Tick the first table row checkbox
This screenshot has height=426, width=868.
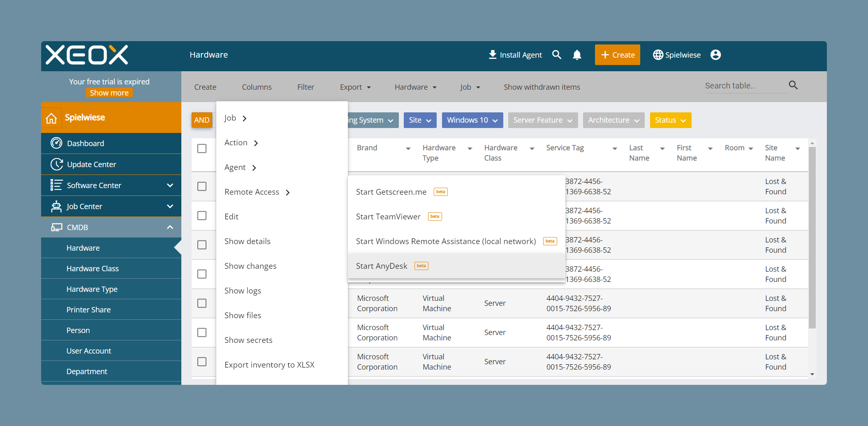(x=202, y=186)
